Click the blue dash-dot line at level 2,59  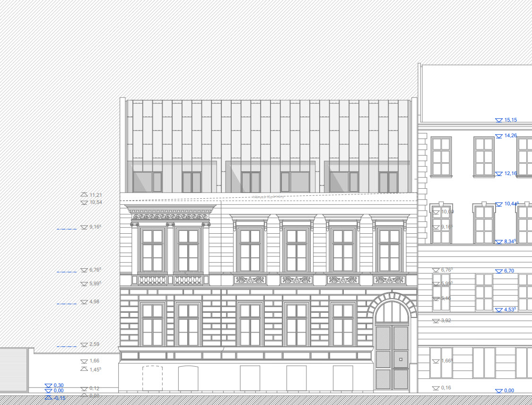tap(67, 347)
